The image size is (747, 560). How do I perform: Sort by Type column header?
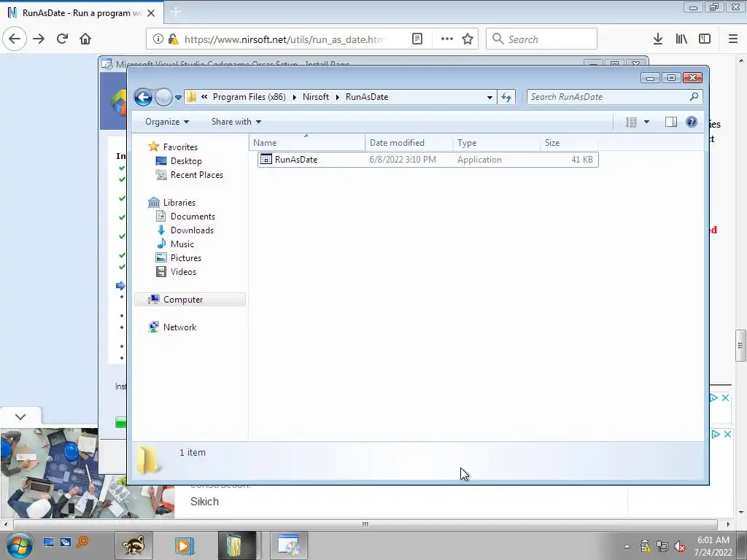pyautogui.click(x=497, y=143)
